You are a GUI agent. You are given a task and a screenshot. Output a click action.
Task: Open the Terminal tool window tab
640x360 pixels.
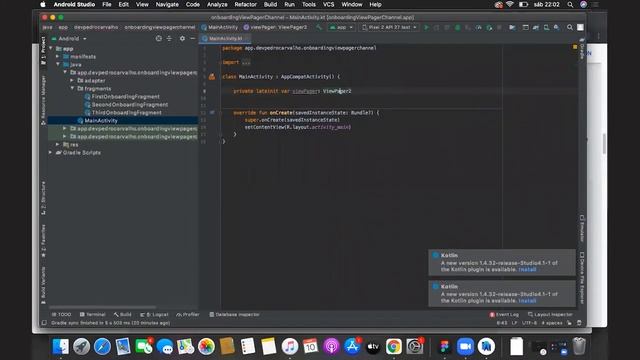(x=93, y=314)
